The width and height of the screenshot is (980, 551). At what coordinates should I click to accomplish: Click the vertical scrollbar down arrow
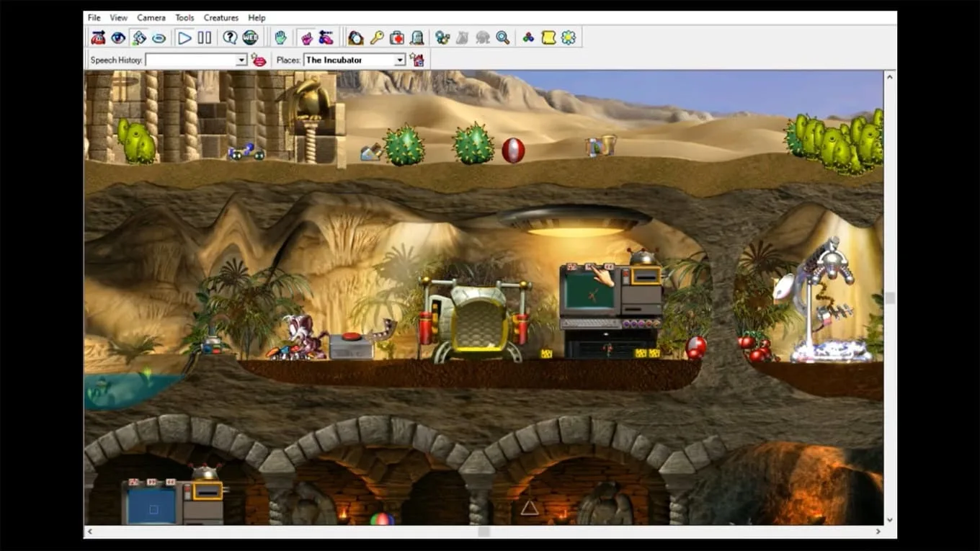click(x=890, y=519)
